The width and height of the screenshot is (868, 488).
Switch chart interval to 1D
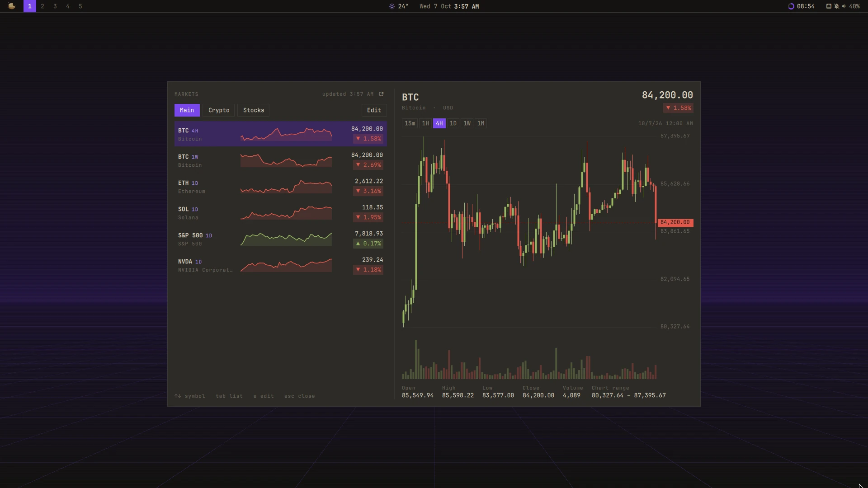[453, 123]
